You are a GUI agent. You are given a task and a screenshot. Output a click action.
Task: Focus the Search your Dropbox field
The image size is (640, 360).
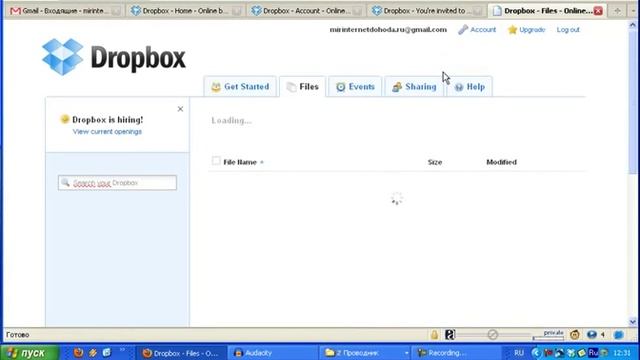click(117, 182)
